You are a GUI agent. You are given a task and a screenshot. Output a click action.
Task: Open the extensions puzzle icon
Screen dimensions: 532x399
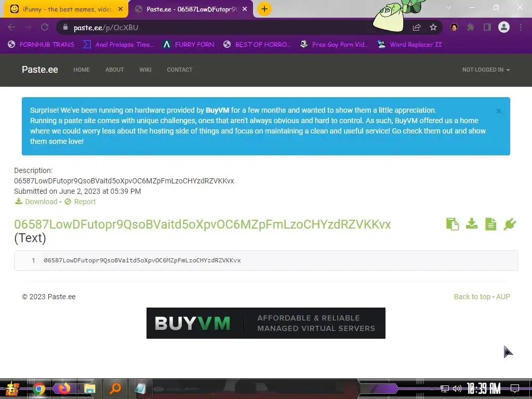click(x=470, y=27)
